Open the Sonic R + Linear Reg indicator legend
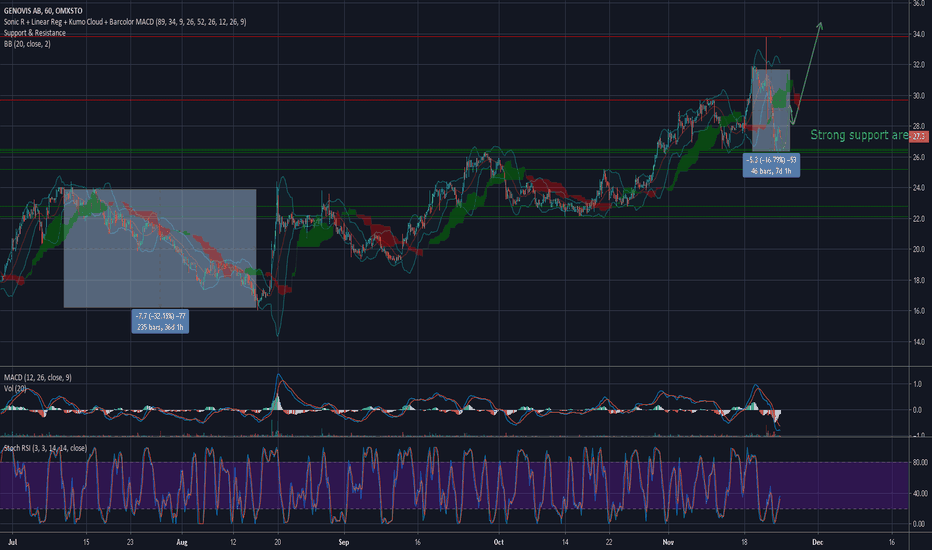Viewport: 932px width, 550px height. (x=125, y=22)
